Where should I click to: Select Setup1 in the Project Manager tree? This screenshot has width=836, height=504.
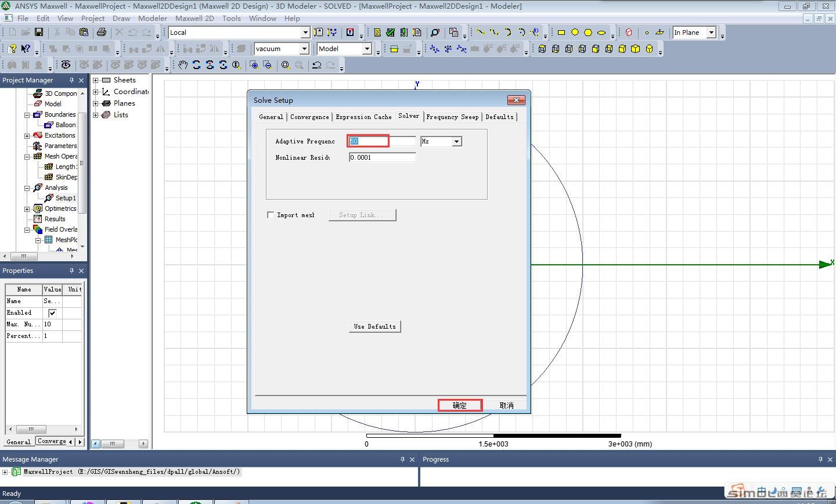click(x=66, y=198)
